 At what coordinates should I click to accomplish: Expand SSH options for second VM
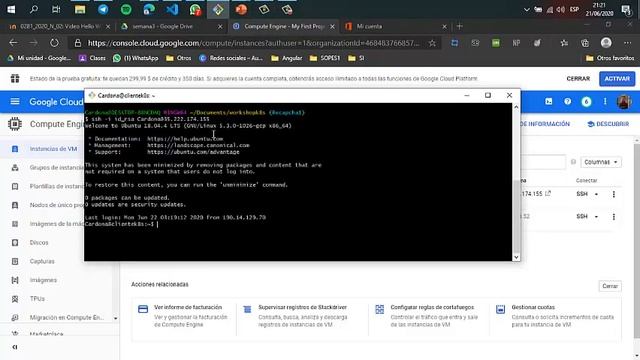(x=596, y=217)
